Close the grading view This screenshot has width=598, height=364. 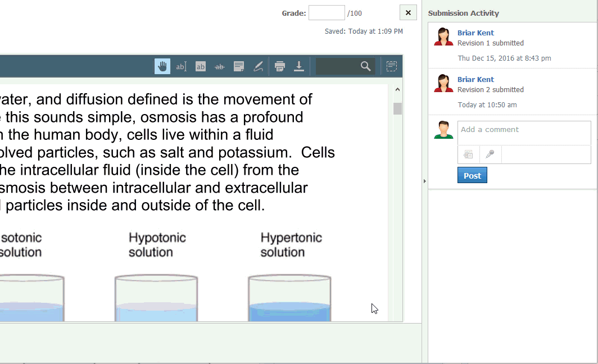pos(408,13)
